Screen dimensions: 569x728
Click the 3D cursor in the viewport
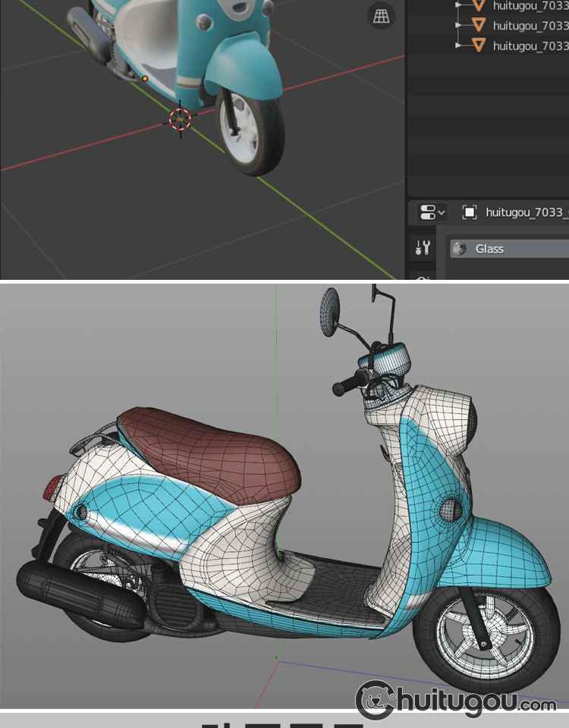click(180, 118)
